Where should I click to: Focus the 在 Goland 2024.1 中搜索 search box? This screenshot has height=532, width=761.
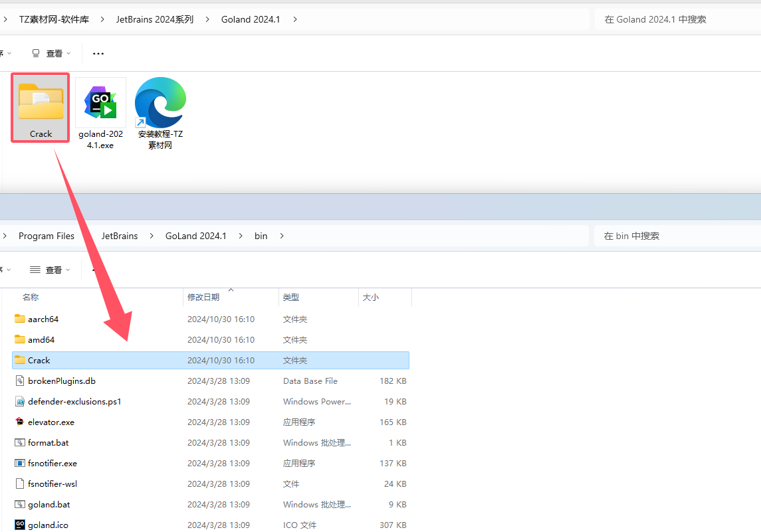pyautogui.click(x=677, y=19)
